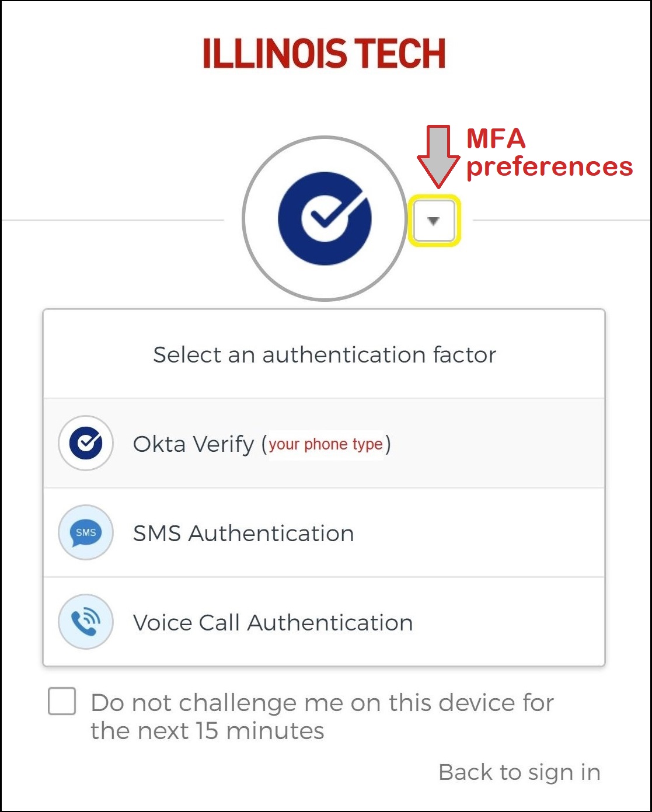Click "Do not challenge me on this device" label
Viewport: 652px width, 812px height.
click(322, 703)
